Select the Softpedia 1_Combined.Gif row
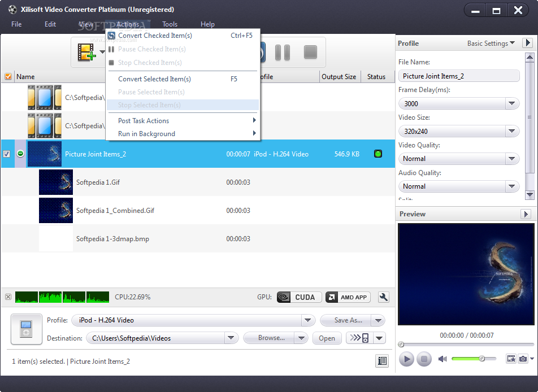 point(198,211)
